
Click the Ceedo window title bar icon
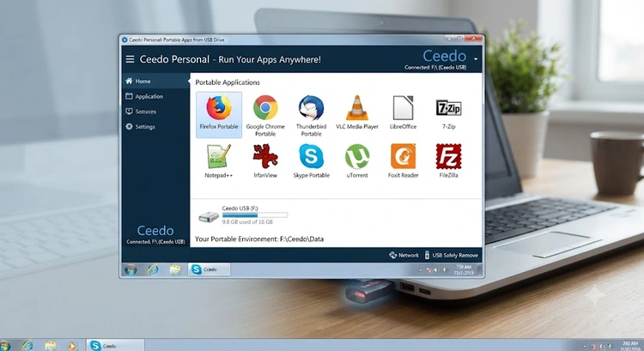(125, 39)
